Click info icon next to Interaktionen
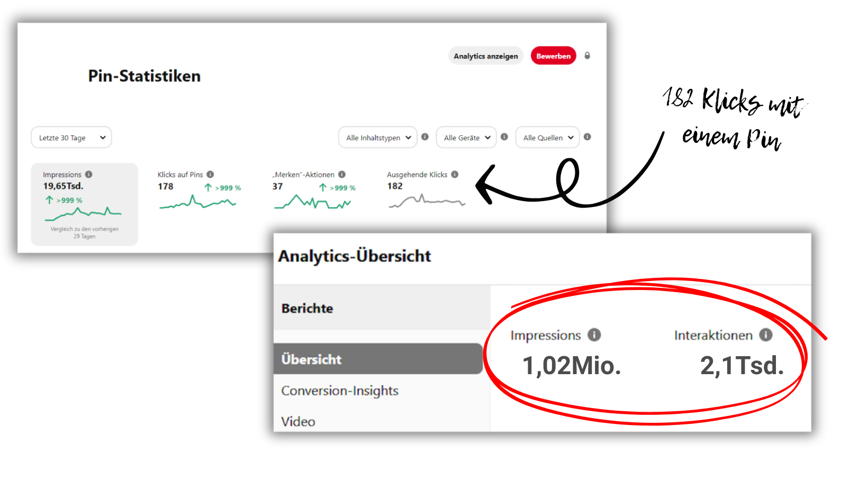 point(766,334)
